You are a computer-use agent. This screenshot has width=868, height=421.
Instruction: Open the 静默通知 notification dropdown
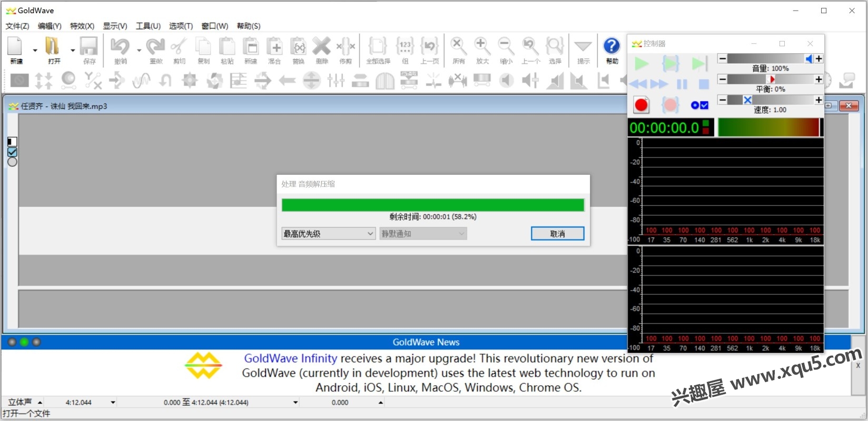423,234
